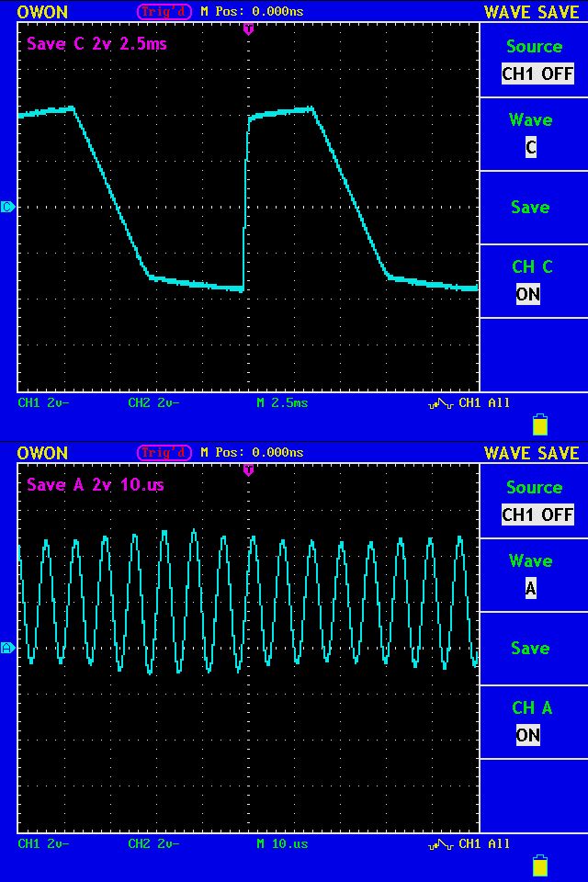Image resolution: width=588 pixels, height=882 pixels.
Task: Click the pink trigger position marker above the Wave A graph
Action: click(x=248, y=469)
